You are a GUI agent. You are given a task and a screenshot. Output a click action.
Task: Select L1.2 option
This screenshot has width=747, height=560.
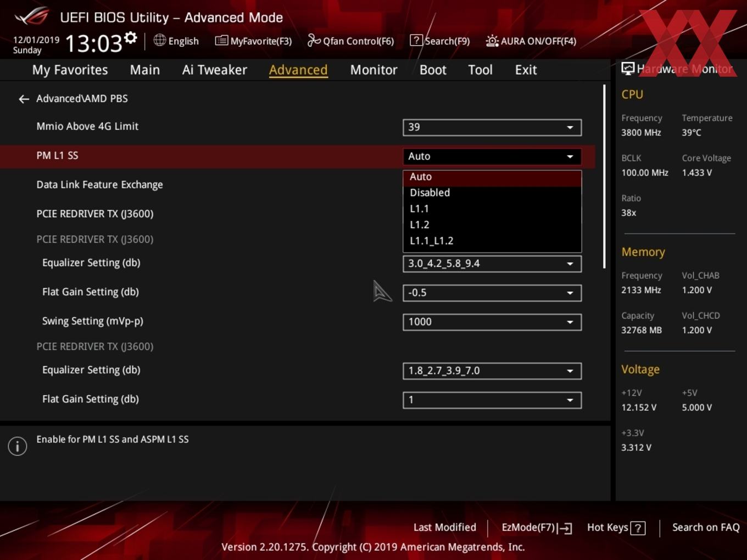tap(492, 225)
